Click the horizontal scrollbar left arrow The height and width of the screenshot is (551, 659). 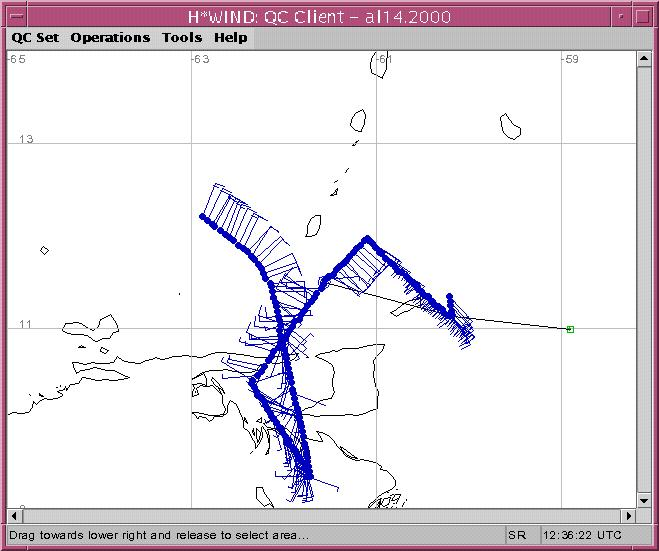click(x=14, y=516)
